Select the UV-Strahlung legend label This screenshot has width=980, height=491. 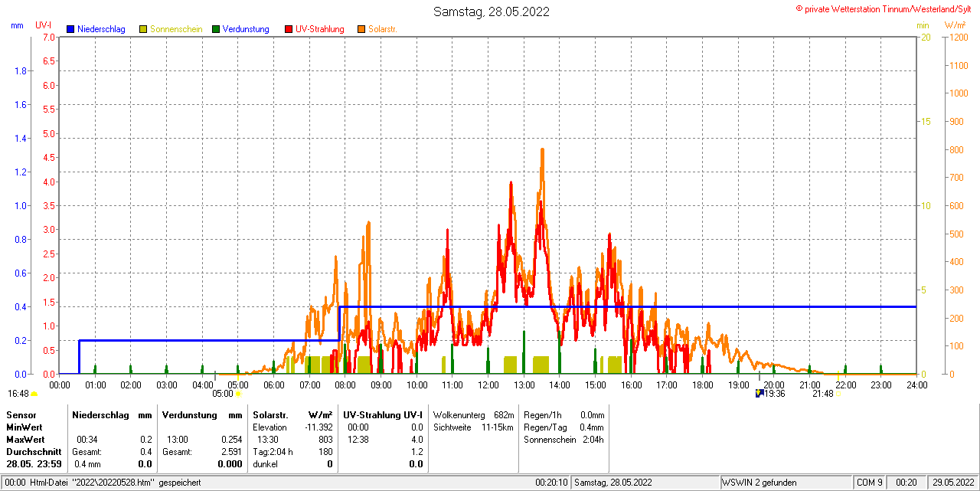[320, 29]
